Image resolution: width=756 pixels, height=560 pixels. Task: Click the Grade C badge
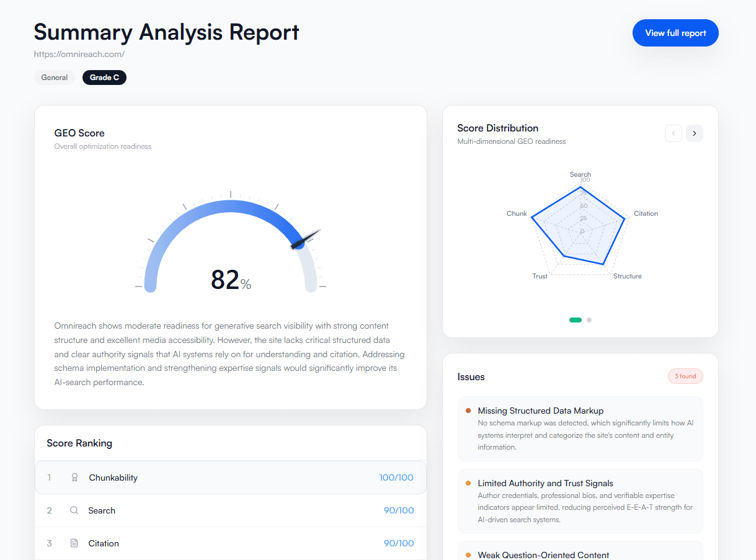(104, 78)
